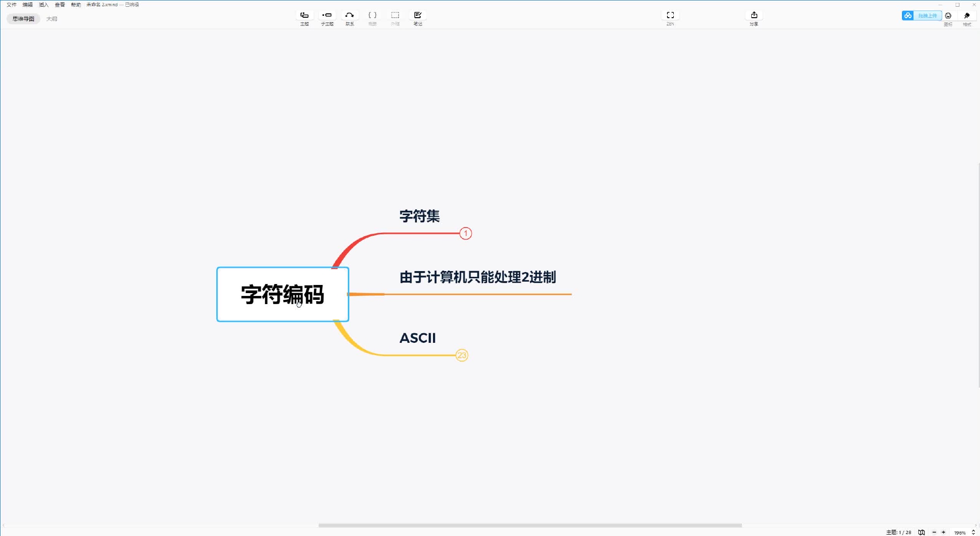Zoom out with the minus button

(x=934, y=532)
